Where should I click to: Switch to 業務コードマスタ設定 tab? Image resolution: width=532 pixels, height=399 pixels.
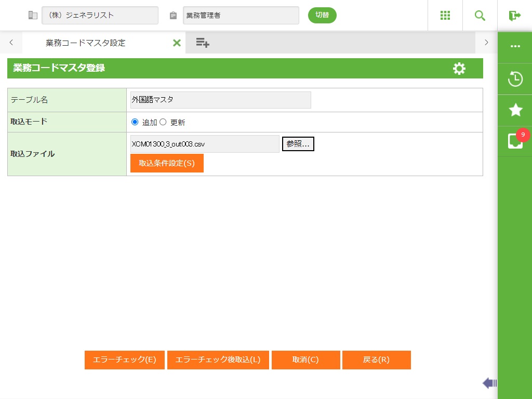tap(86, 43)
